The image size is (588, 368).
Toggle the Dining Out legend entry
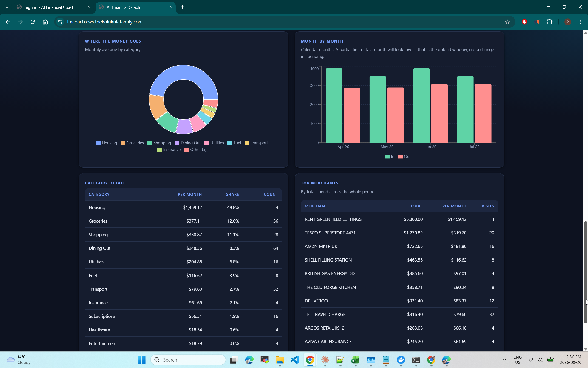[x=188, y=143]
